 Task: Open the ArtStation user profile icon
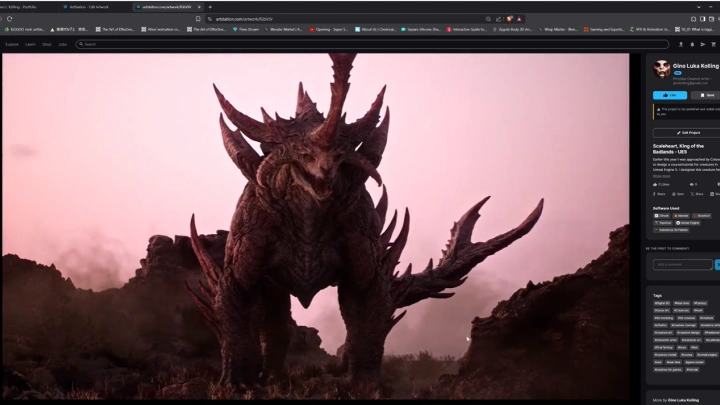point(681,44)
